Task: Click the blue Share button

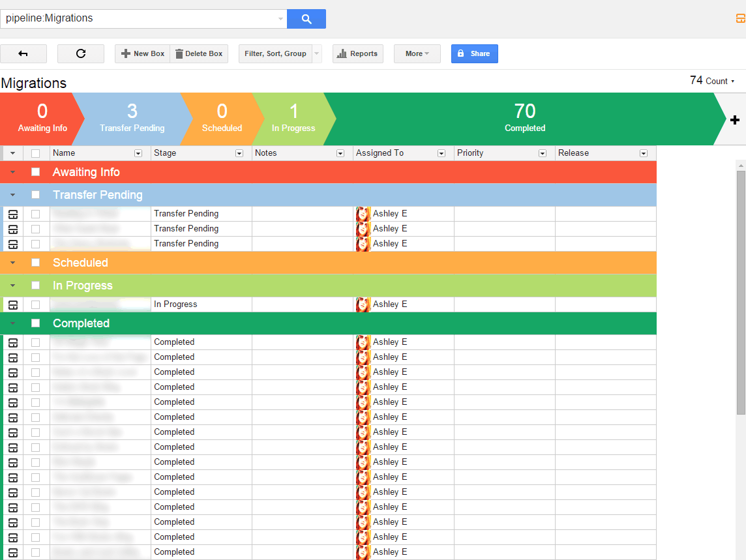Action: tap(474, 53)
